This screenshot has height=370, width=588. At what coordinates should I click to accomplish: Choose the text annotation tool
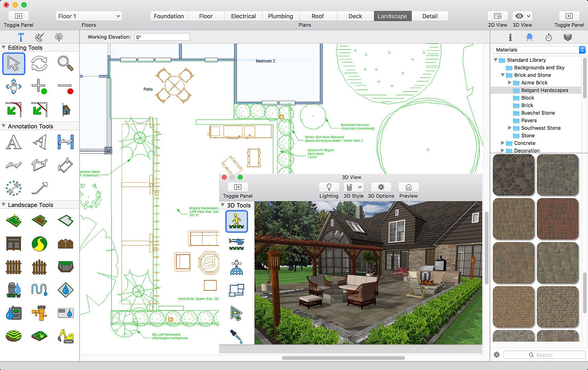14,142
